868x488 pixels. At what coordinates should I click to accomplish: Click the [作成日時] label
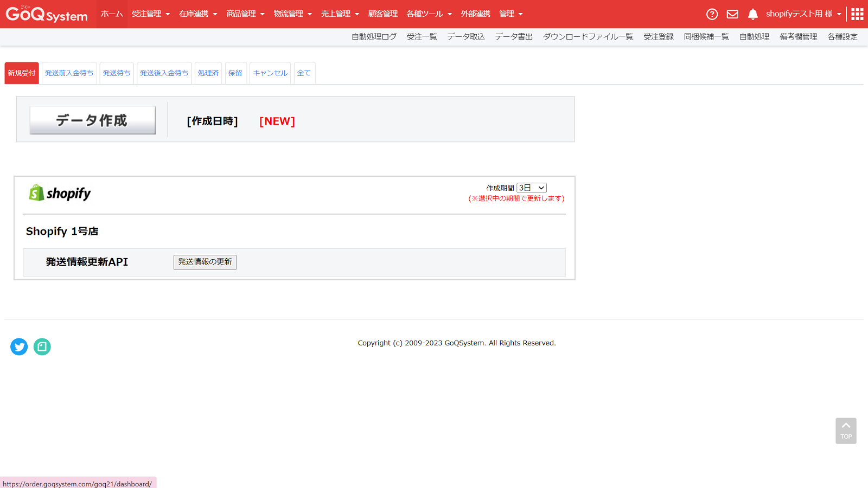pyautogui.click(x=213, y=121)
